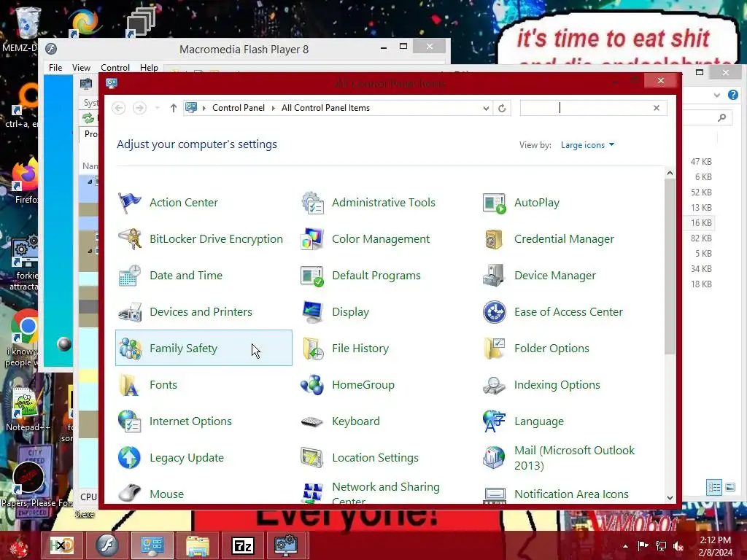Open the Family Safety icon
Screen dimensions: 747x560
pyautogui.click(x=130, y=349)
